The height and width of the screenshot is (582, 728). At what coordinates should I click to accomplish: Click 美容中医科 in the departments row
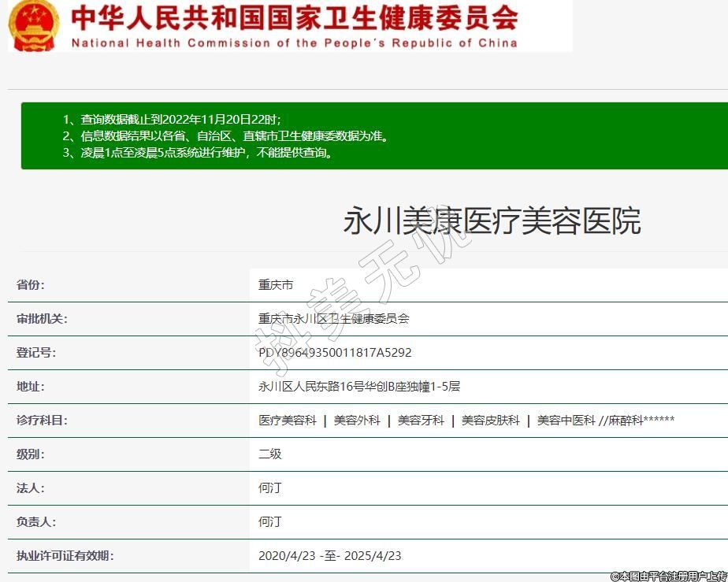(566, 421)
